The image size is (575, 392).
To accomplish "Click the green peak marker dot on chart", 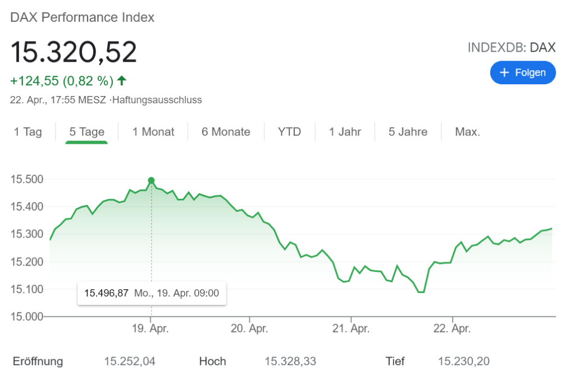I will pyautogui.click(x=151, y=180).
